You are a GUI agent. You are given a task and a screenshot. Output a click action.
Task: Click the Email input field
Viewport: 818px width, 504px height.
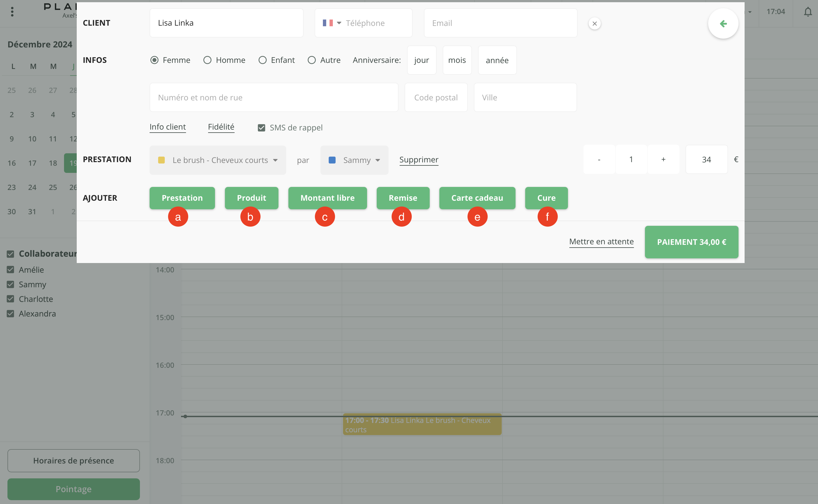[x=500, y=23]
